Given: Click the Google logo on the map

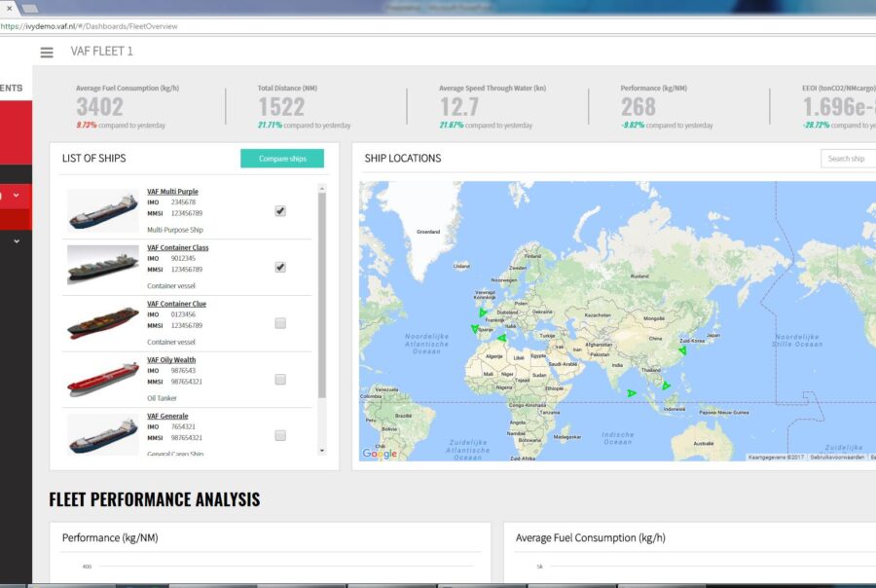Looking at the screenshot, I should tap(380, 454).
